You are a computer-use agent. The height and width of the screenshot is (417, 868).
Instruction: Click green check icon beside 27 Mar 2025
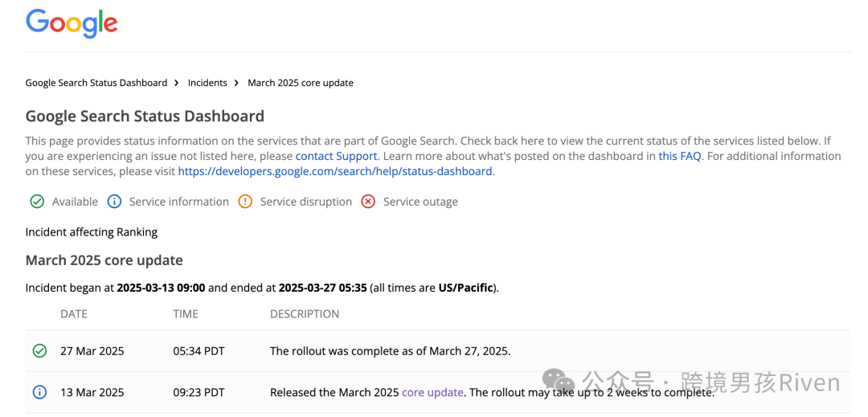click(x=39, y=350)
